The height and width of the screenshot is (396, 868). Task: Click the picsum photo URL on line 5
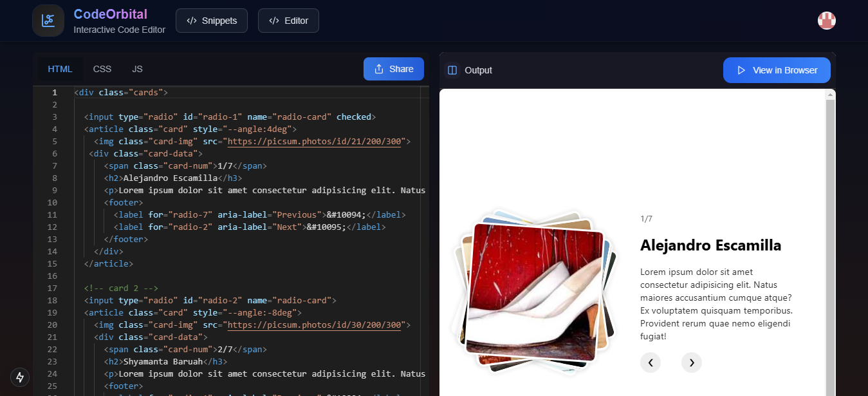point(315,141)
